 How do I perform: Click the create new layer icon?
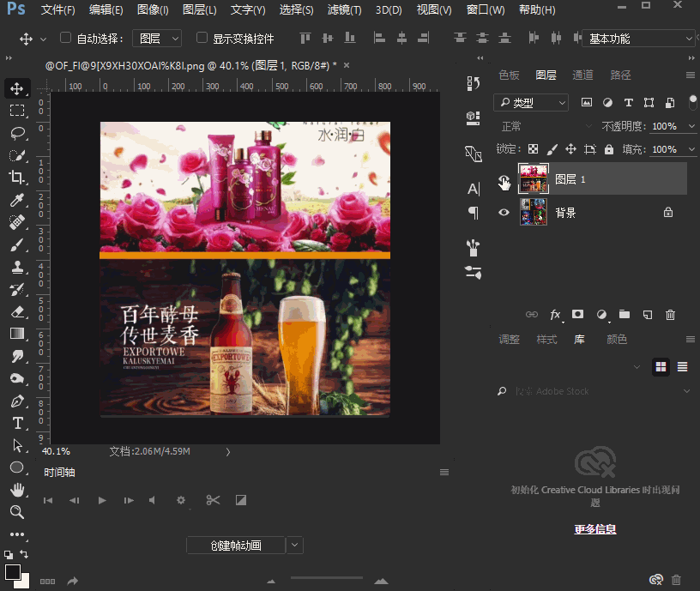tap(646, 314)
